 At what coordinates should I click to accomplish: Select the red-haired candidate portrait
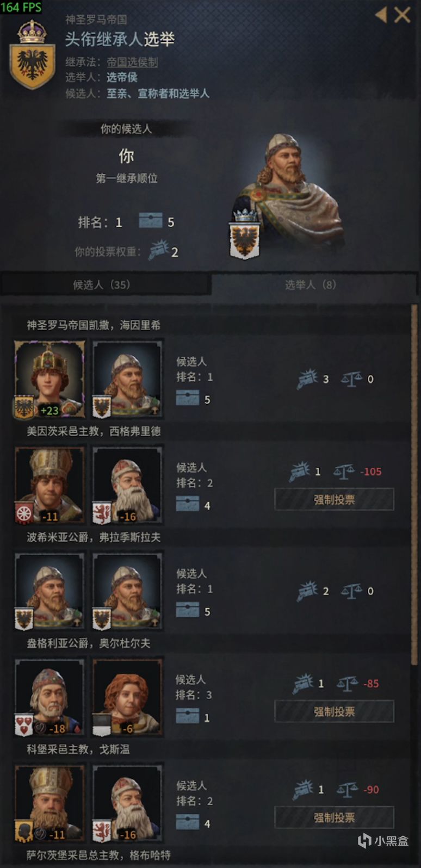127,697
